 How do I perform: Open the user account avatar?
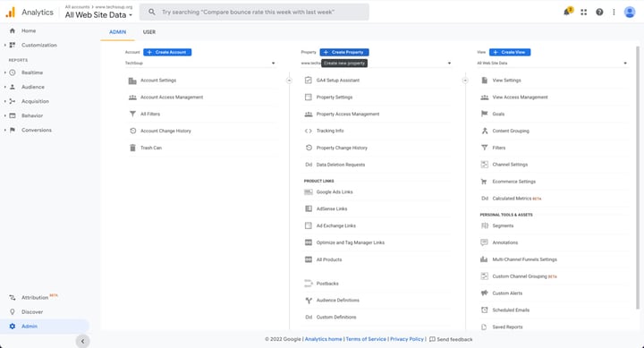(x=629, y=13)
